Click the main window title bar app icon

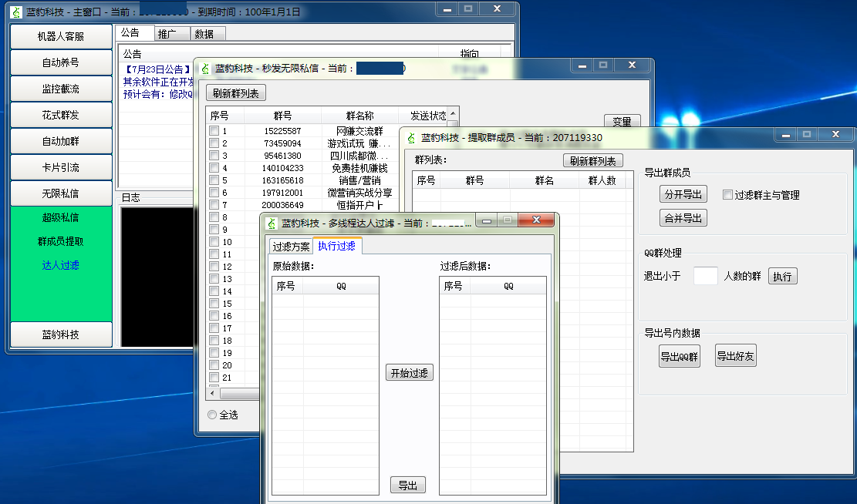pos(16,12)
